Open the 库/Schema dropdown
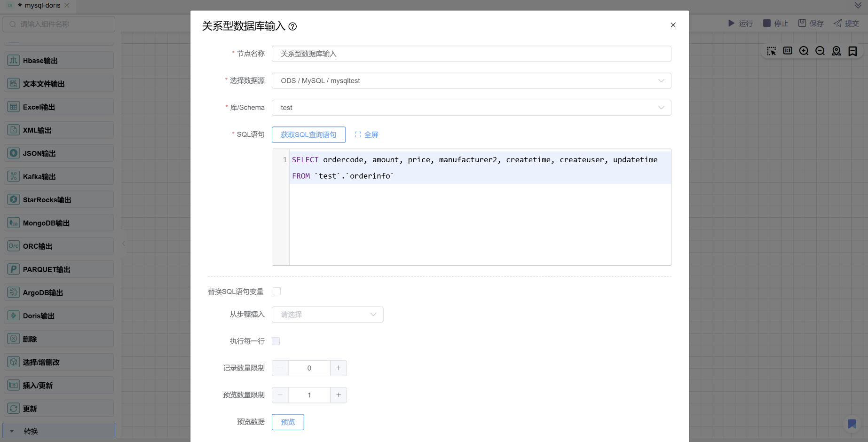Image resolution: width=868 pixels, height=442 pixels. pos(471,108)
